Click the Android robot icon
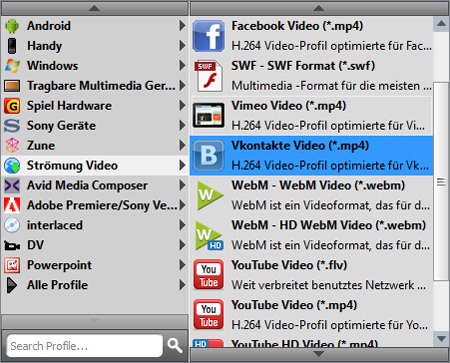 [12, 26]
